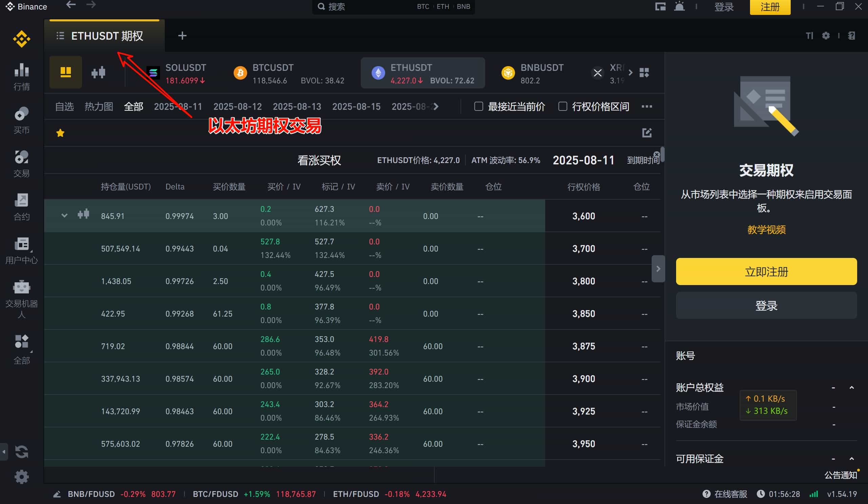Select the 2025-08-12 expiry date tab
The image size is (868, 504).
tap(237, 106)
